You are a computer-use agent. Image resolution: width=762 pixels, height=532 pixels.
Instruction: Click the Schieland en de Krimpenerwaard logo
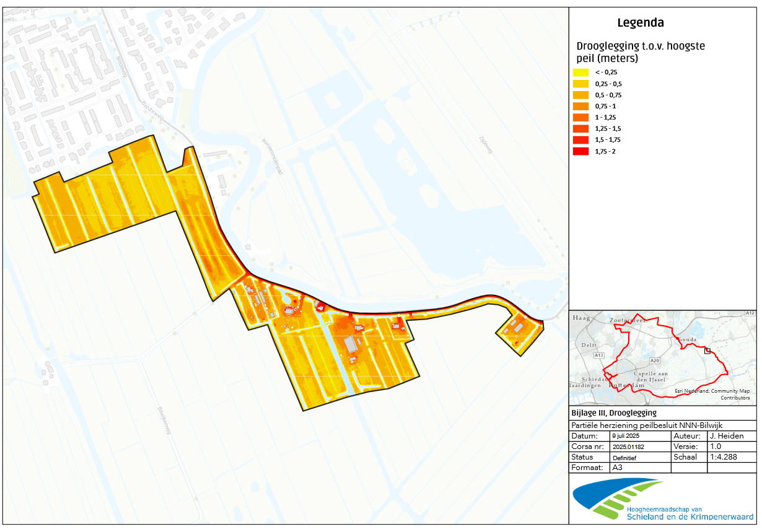(x=663, y=498)
